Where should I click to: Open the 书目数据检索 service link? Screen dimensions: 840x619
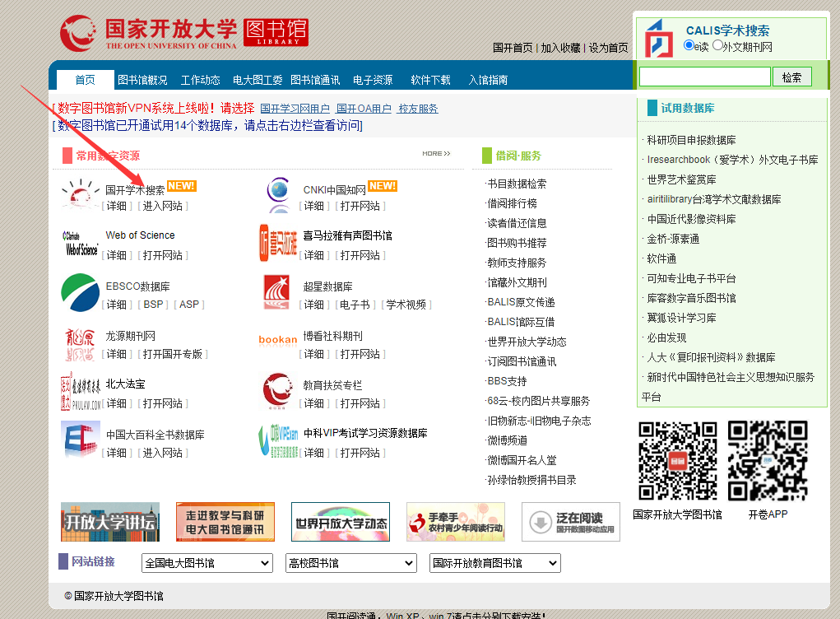517,184
